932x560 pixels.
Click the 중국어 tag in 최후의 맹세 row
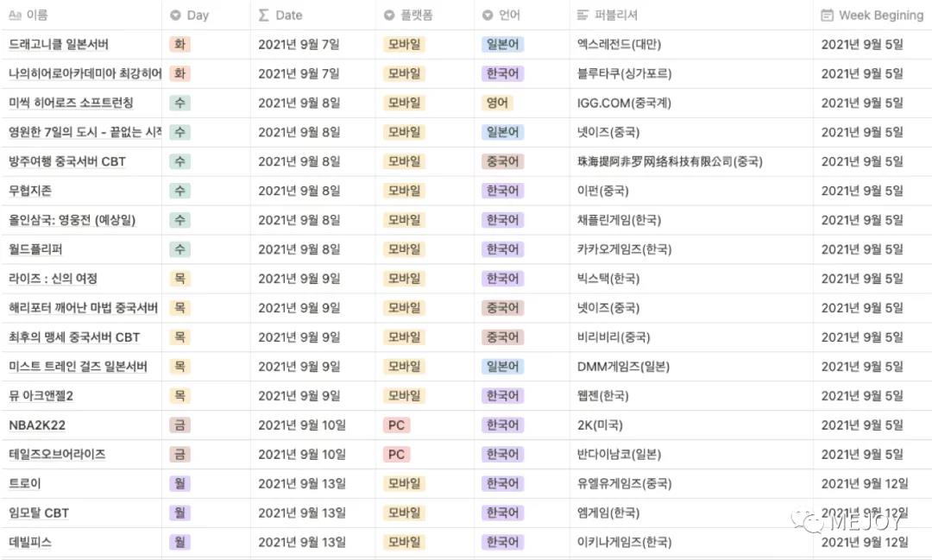502,337
